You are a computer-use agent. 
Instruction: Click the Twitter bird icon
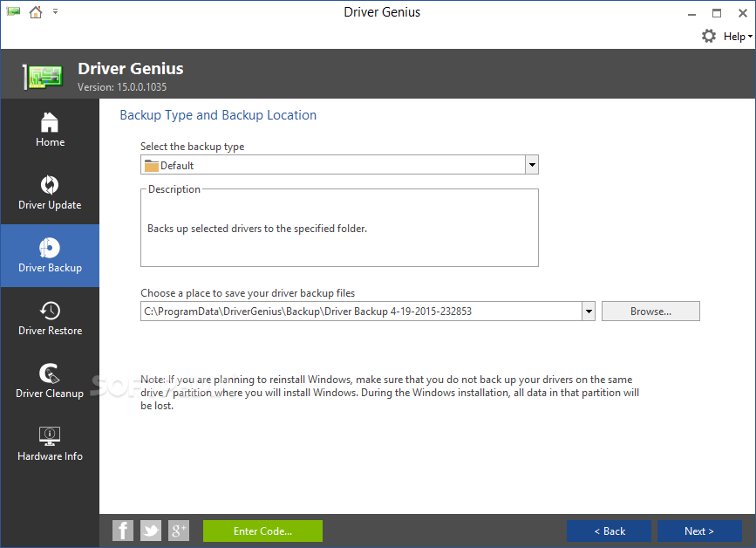click(151, 531)
